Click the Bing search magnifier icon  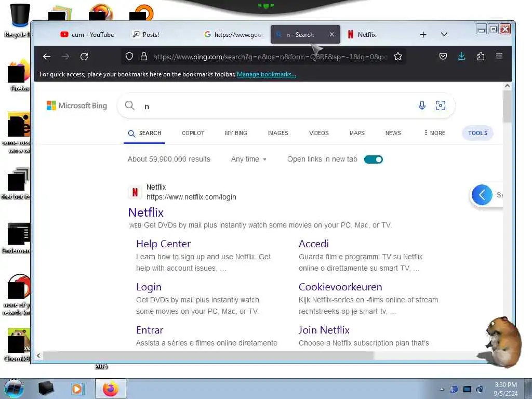pos(129,105)
